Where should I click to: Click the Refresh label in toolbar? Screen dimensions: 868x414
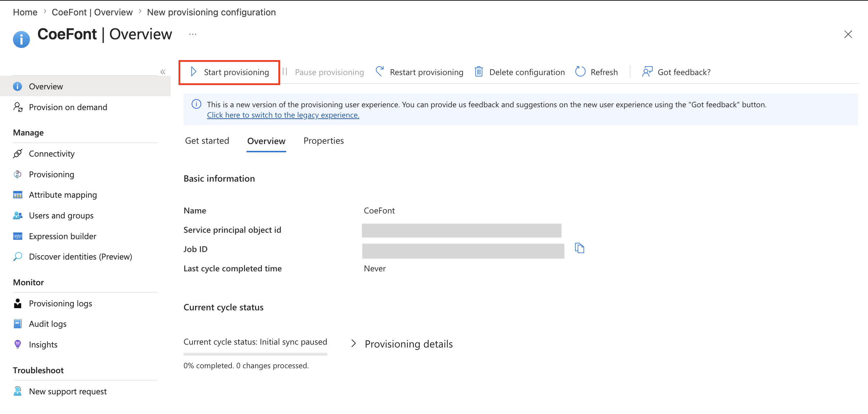(604, 72)
